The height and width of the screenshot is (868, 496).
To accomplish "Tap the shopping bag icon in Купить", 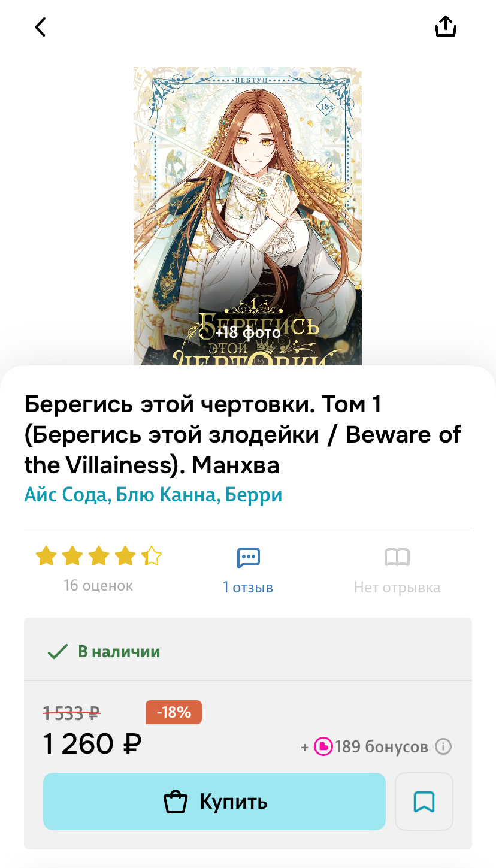I will click(176, 802).
